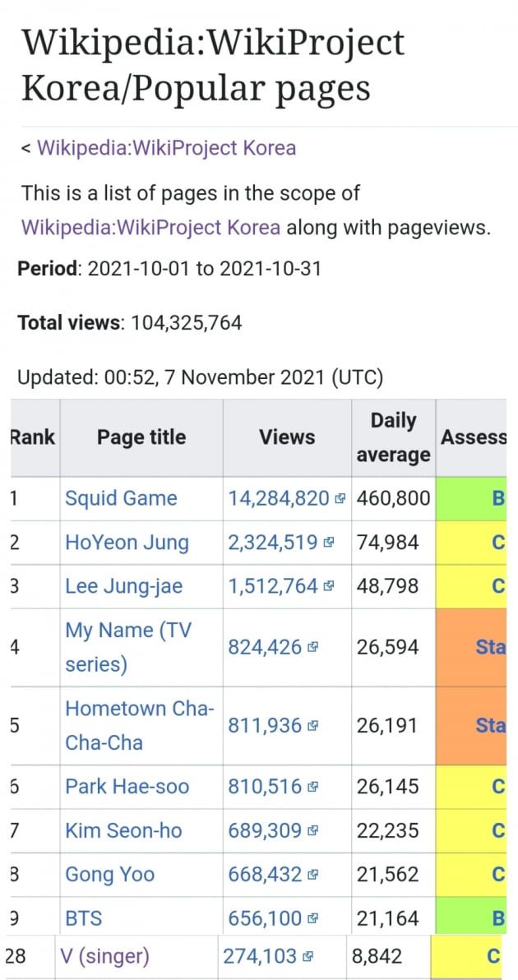This screenshot has height=980, width=518.
Task: Go back to Wikipedia:WikiProject Korea parent page
Action: point(166,149)
